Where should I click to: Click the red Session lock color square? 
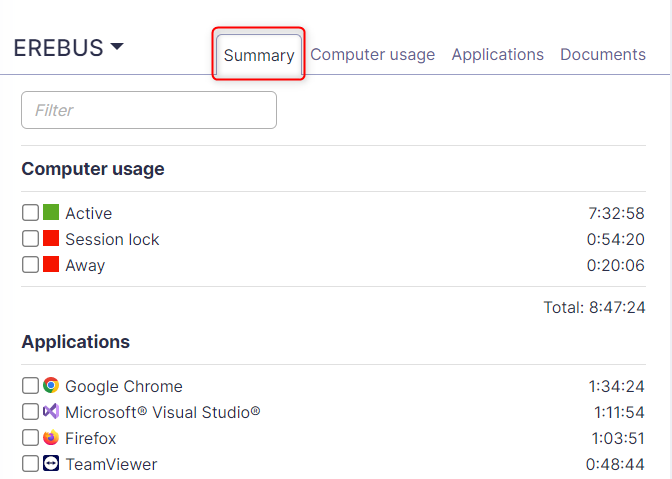click(x=51, y=239)
